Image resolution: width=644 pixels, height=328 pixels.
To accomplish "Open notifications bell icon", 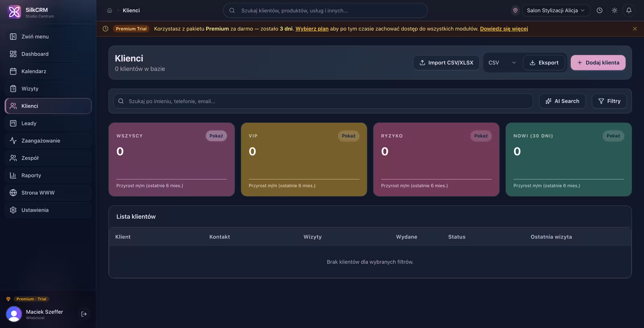I will pos(629,10).
